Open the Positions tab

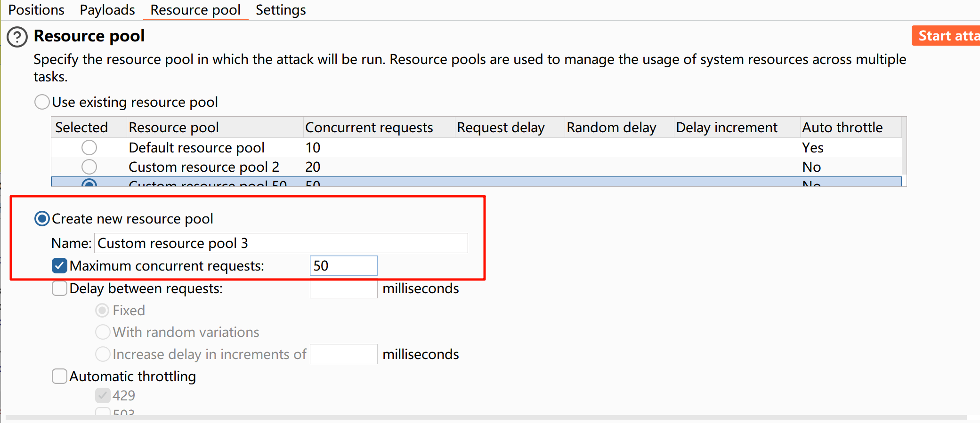[36, 10]
